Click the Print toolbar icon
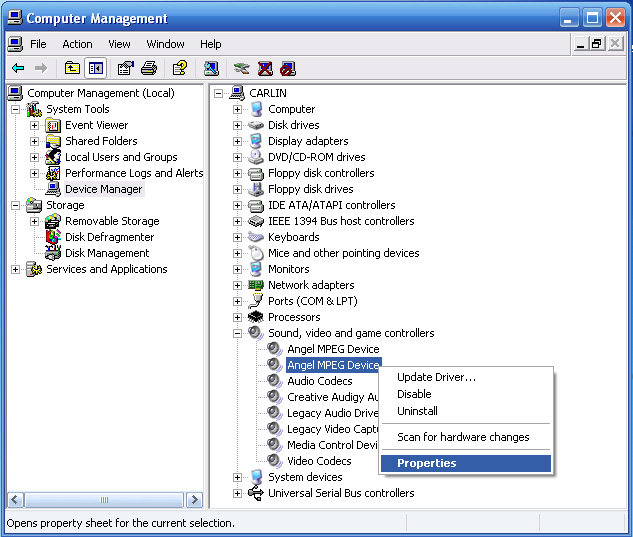The image size is (633, 537). coord(149,68)
